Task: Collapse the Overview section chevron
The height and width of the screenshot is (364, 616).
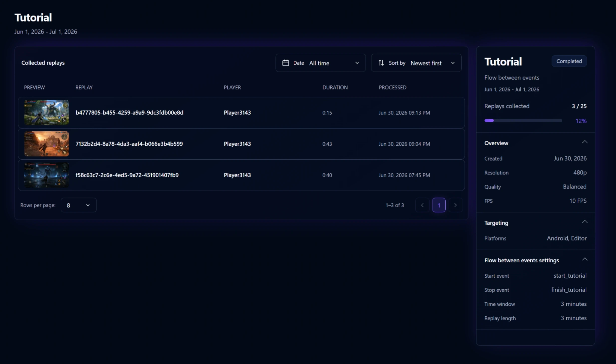Action: tap(584, 142)
